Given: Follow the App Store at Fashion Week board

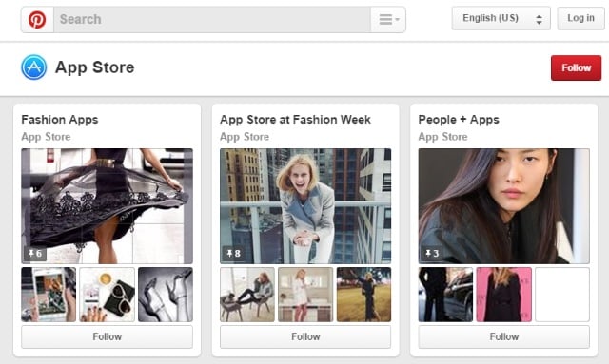Looking at the screenshot, I should pyautogui.click(x=305, y=336).
